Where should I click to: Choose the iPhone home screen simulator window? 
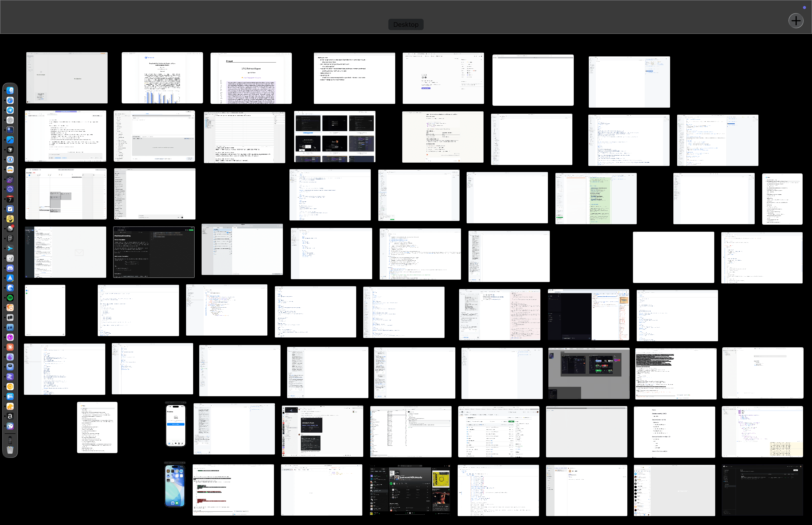click(x=175, y=486)
